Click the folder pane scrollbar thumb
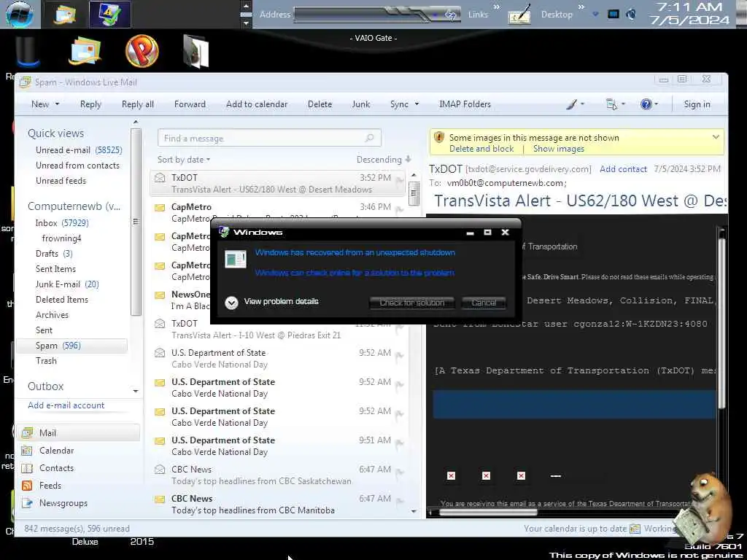The image size is (747, 560). 136,222
